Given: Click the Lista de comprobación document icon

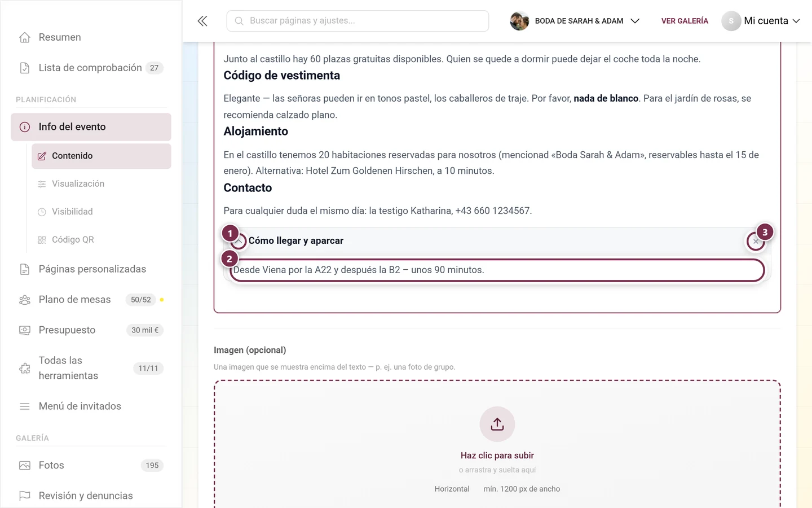Looking at the screenshot, I should [25, 68].
